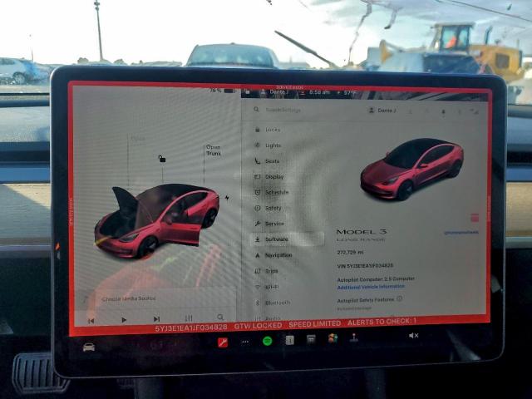Tap info icon beside Autopilot Safety Features
This screenshot has width=532, height=399.
coord(399,298)
